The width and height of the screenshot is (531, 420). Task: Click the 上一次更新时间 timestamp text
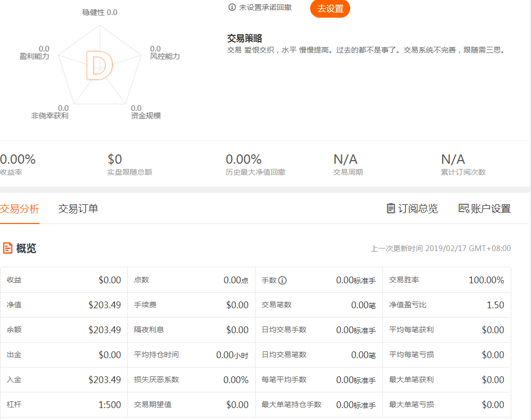point(441,248)
